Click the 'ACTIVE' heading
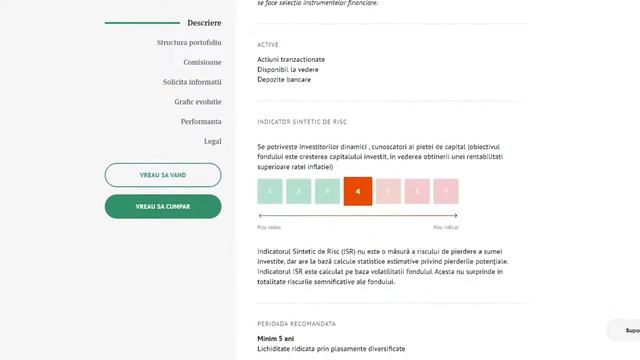Screen dimensions: 640x360 [268, 44]
